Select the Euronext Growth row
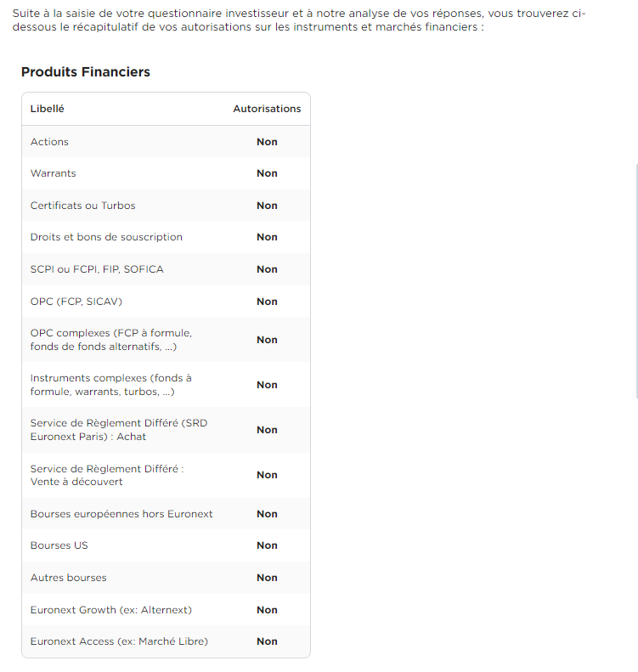The image size is (638, 672). (x=166, y=610)
